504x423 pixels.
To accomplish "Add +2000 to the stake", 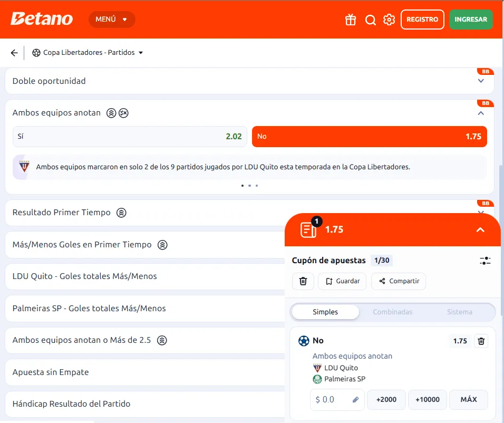I will (x=386, y=400).
